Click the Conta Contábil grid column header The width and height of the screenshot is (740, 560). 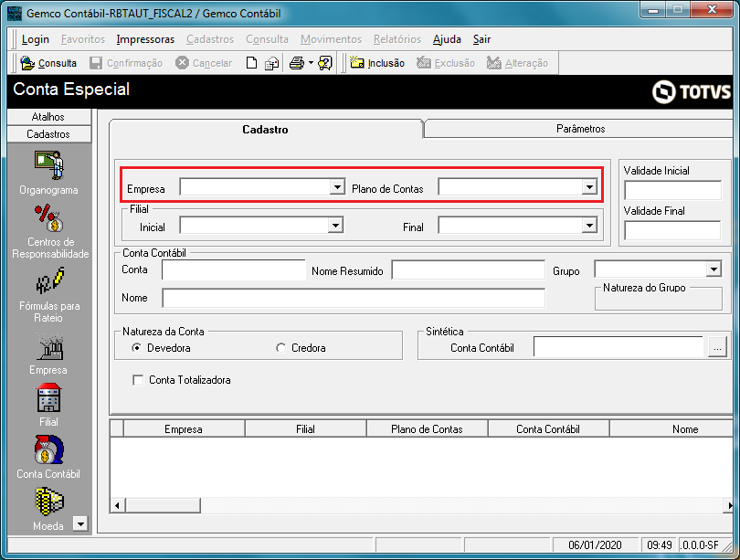tap(548, 428)
